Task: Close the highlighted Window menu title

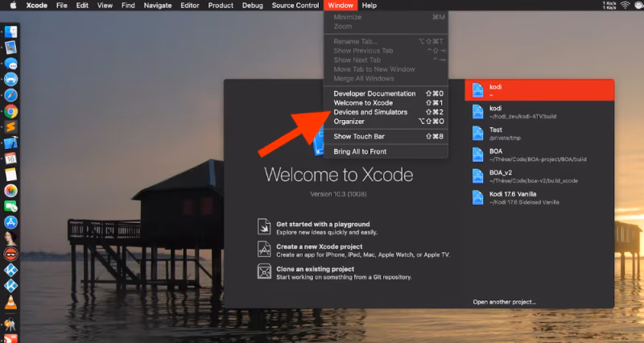Action: click(341, 6)
